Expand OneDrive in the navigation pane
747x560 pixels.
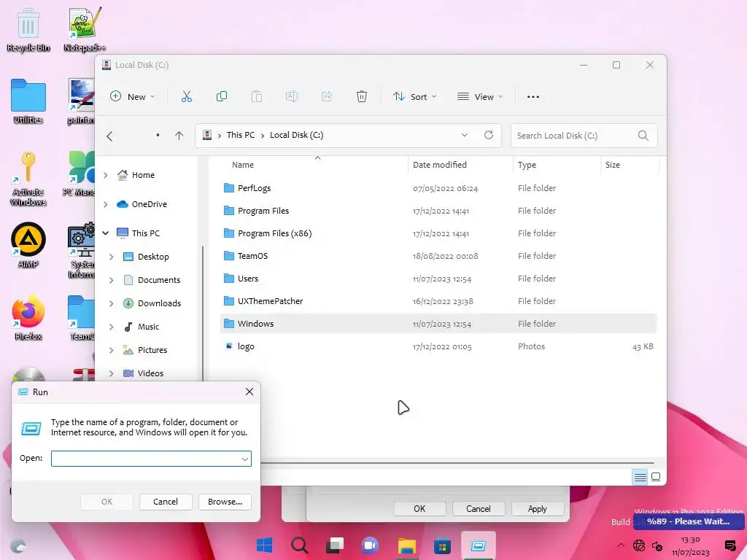(x=106, y=204)
